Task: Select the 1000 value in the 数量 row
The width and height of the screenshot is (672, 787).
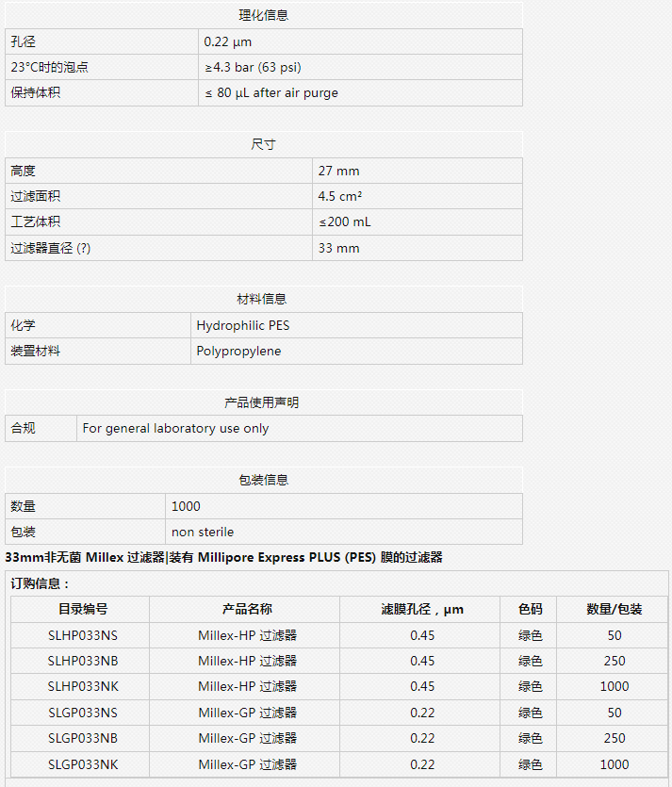Action: [x=186, y=506]
